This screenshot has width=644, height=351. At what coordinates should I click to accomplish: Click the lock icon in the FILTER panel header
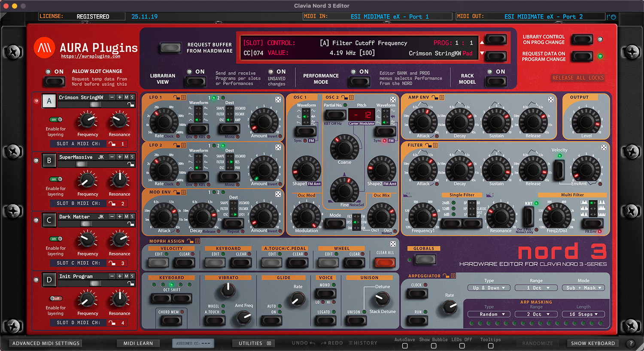click(428, 145)
